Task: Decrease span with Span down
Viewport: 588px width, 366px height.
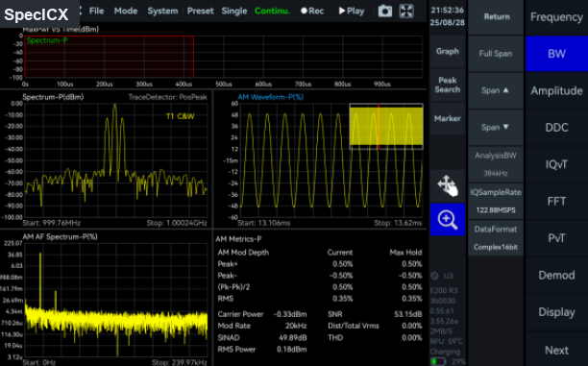Action: (x=496, y=127)
